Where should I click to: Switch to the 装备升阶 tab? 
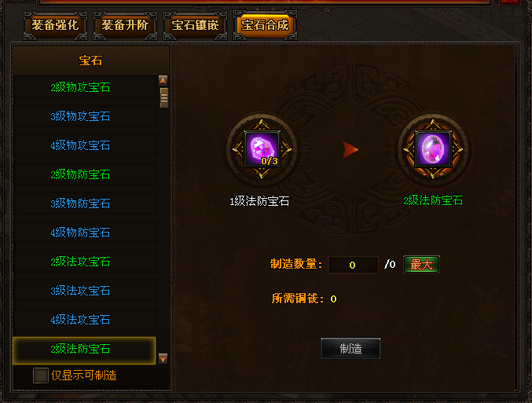coord(125,25)
